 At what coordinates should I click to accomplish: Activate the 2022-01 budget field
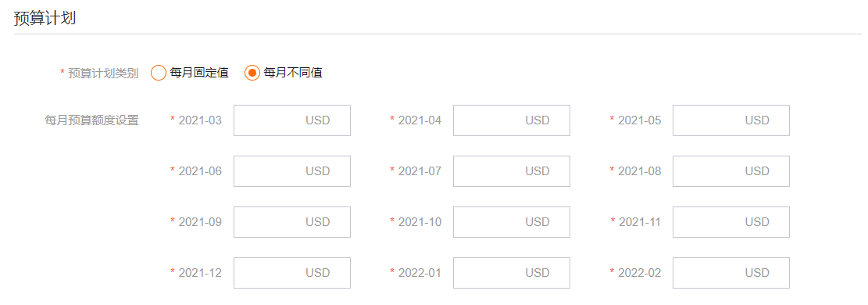[x=512, y=273]
